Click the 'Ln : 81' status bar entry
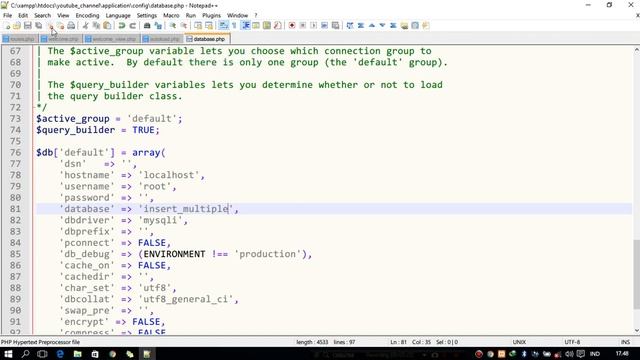This screenshot has width=640, height=360. tap(398, 342)
